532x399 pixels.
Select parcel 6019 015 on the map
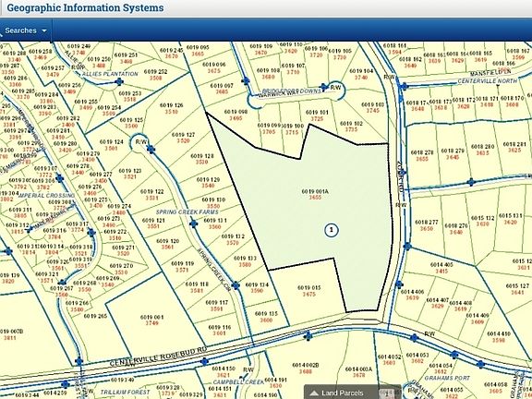click(x=308, y=291)
